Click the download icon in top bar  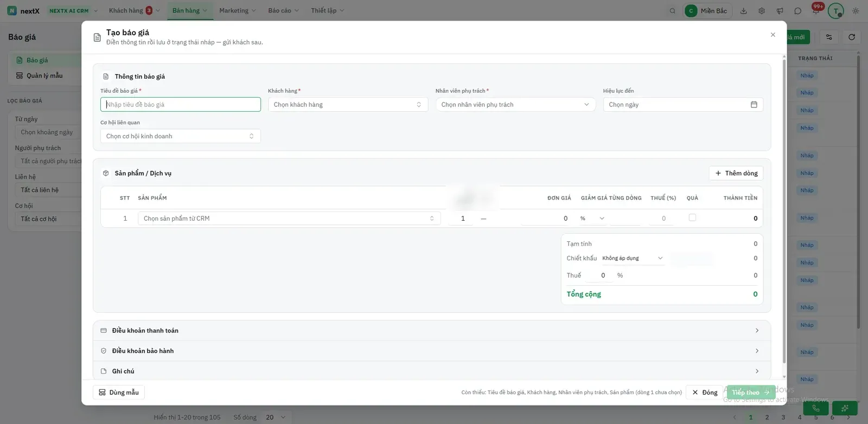pos(744,11)
